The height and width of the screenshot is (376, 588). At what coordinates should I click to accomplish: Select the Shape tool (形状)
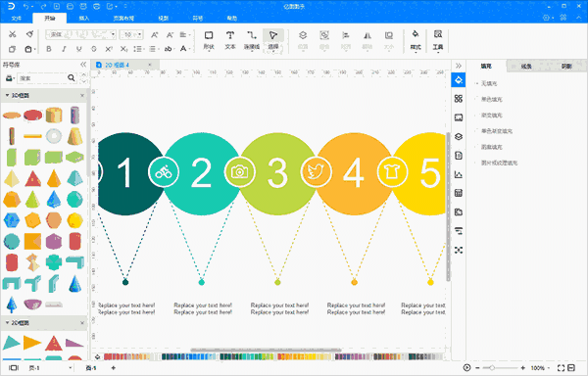pos(209,40)
